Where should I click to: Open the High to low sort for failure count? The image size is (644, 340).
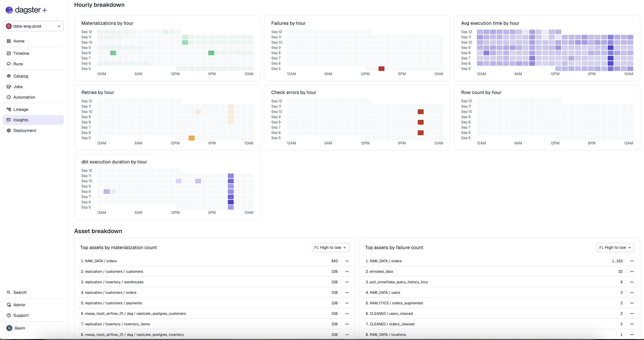pyautogui.click(x=615, y=247)
